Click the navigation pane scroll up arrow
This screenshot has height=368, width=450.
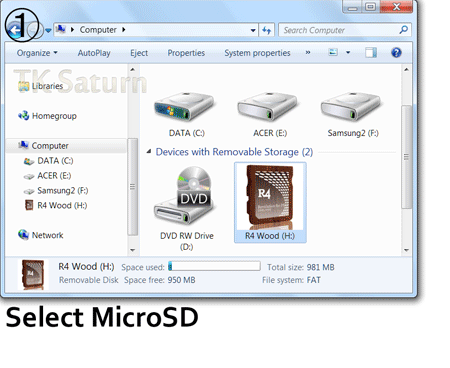[133, 69]
